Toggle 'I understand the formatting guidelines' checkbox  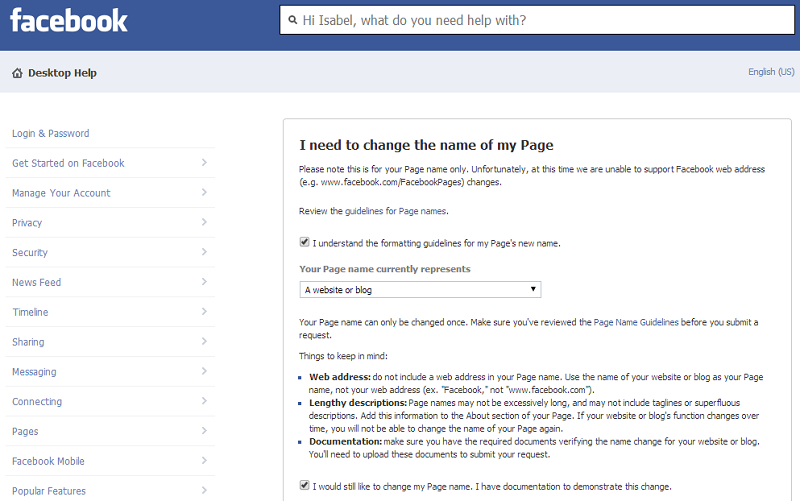304,242
